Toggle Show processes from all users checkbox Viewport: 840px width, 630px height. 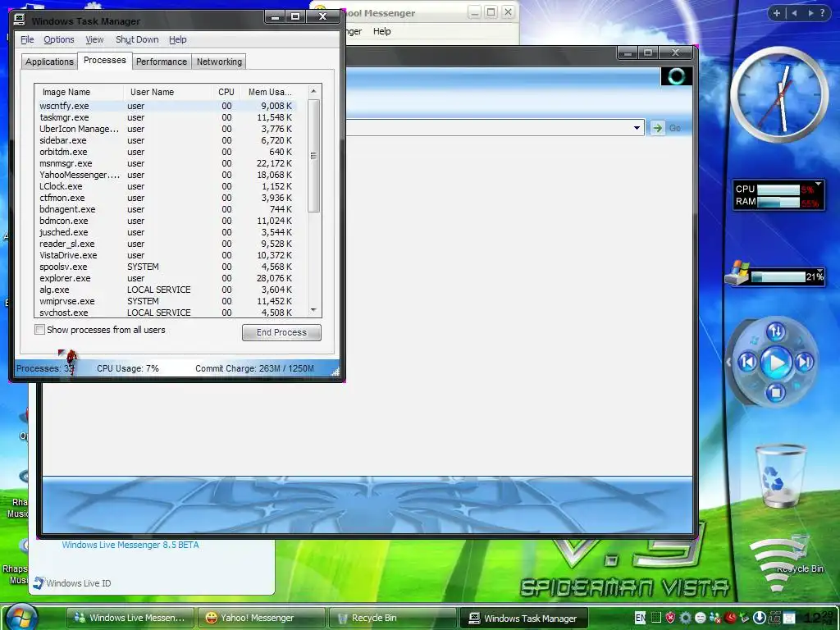point(39,330)
